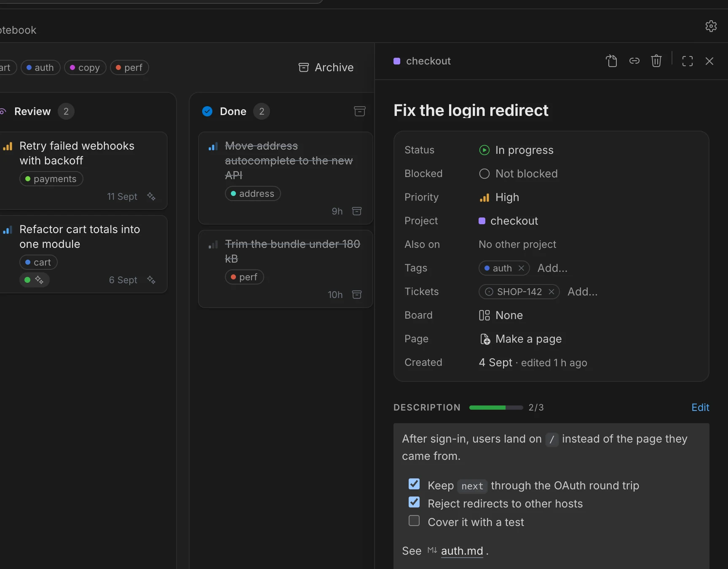Screen dimensions: 728x569
Task: Check the Cover it with a test checkbox
Action: (x=414, y=521)
